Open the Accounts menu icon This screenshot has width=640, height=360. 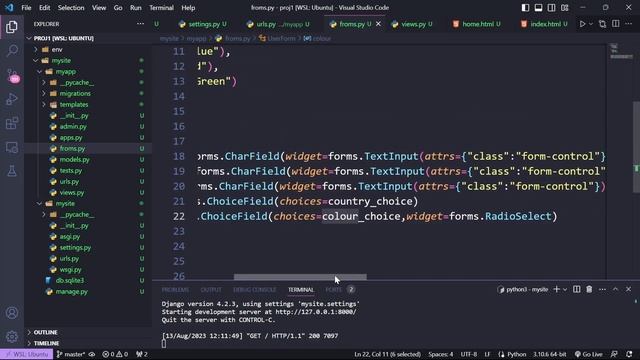coord(12,313)
